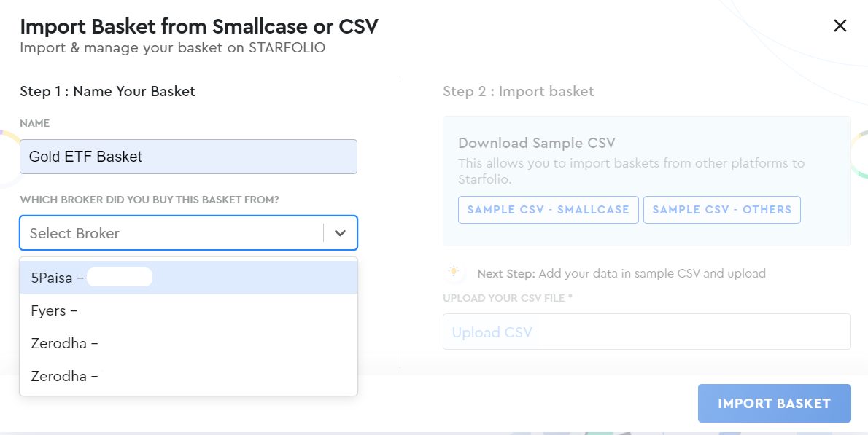The height and width of the screenshot is (435, 868).
Task: Pick the last Zerodha entry in list
Action: pos(188,377)
